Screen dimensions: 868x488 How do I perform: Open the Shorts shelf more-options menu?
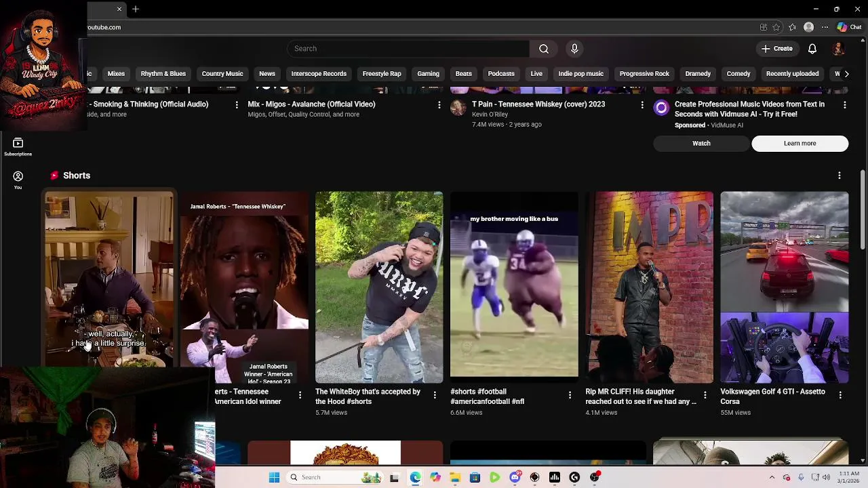click(840, 176)
